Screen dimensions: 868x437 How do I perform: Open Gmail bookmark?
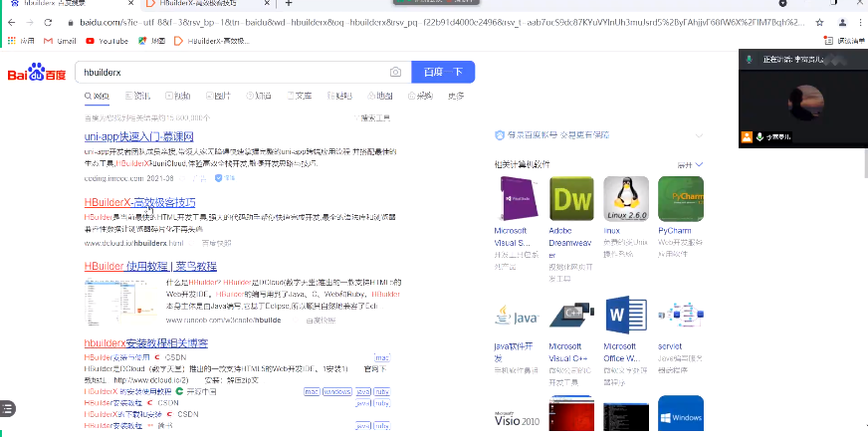click(x=60, y=41)
